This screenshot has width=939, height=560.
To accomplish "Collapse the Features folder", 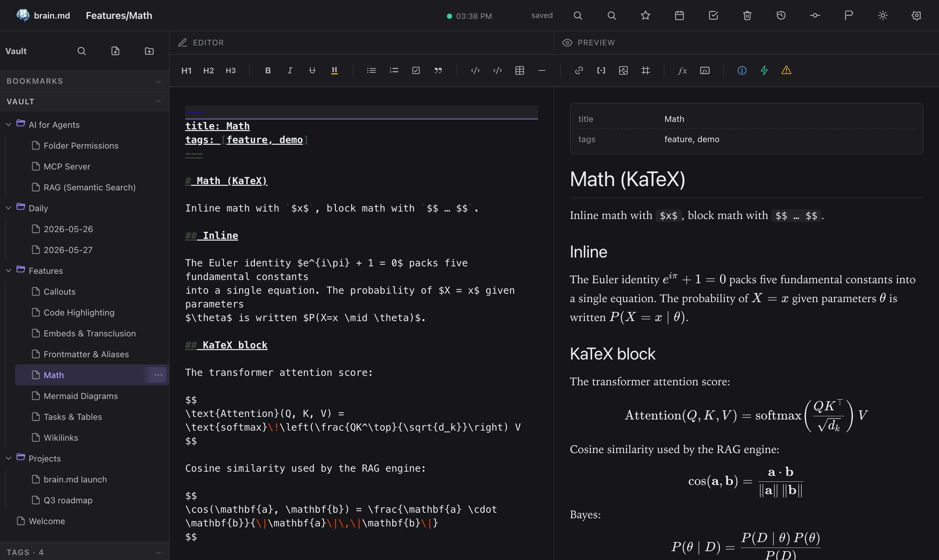I will (8, 271).
